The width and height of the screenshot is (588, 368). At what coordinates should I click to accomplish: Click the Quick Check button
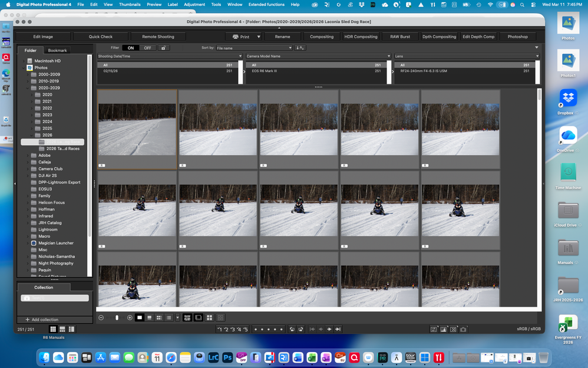point(101,37)
